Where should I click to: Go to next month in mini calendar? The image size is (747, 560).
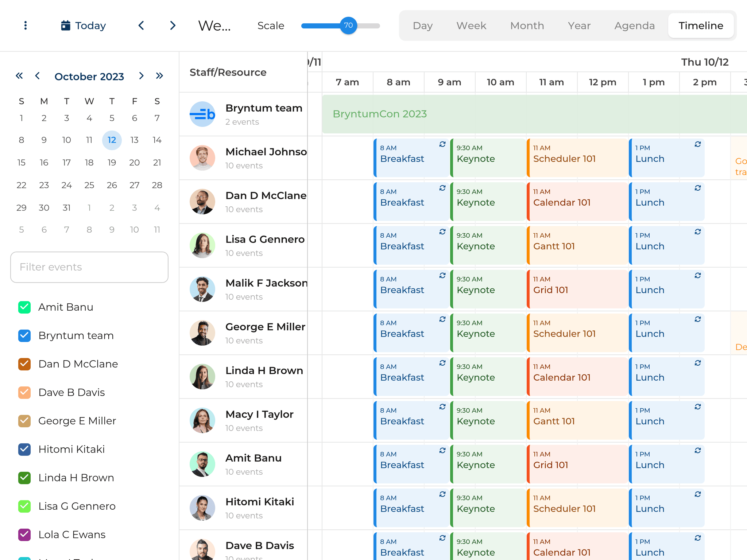pos(142,76)
